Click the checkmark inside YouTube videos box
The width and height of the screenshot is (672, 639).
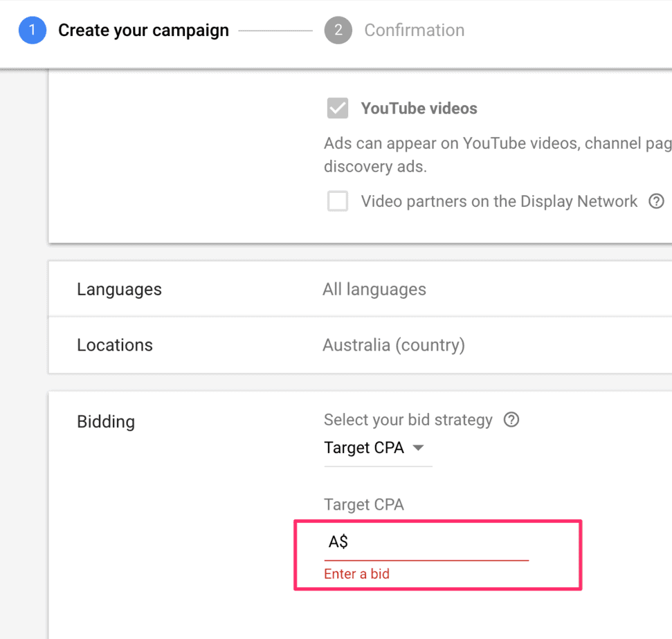pyautogui.click(x=337, y=108)
